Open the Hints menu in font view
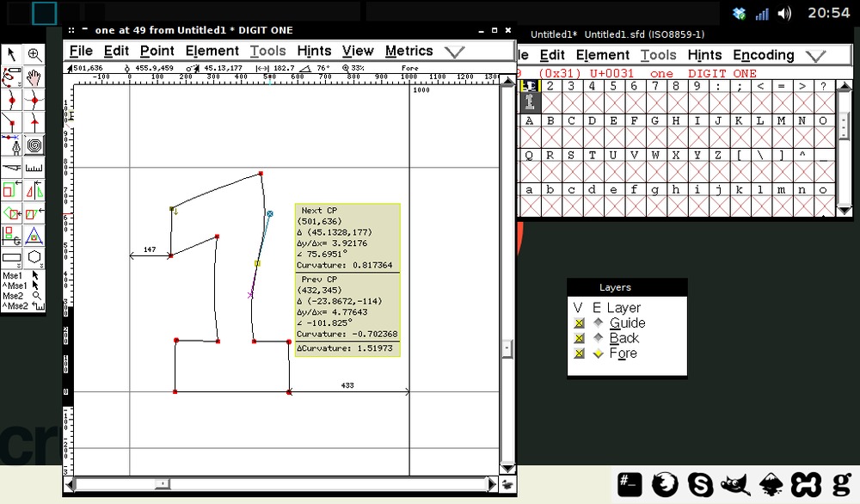Image resolution: width=860 pixels, height=504 pixels. pyautogui.click(x=704, y=56)
